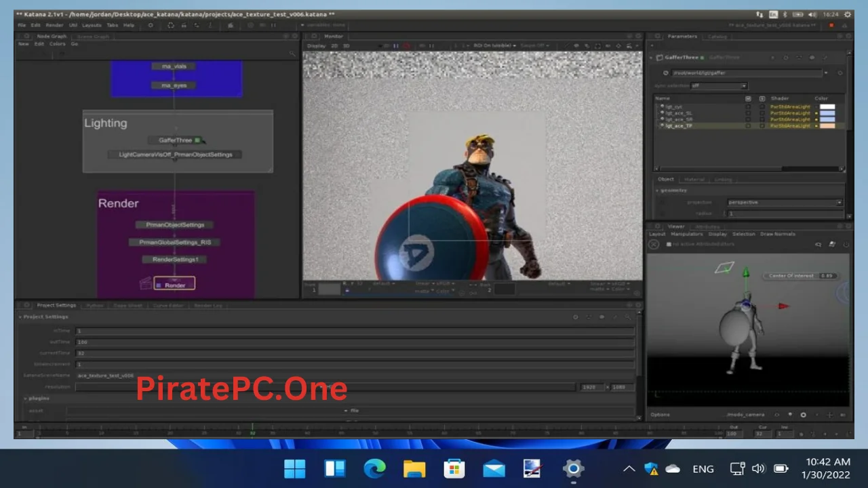Toggle solo checkbox for lgt_ace_SR

(x=762, y=119)
